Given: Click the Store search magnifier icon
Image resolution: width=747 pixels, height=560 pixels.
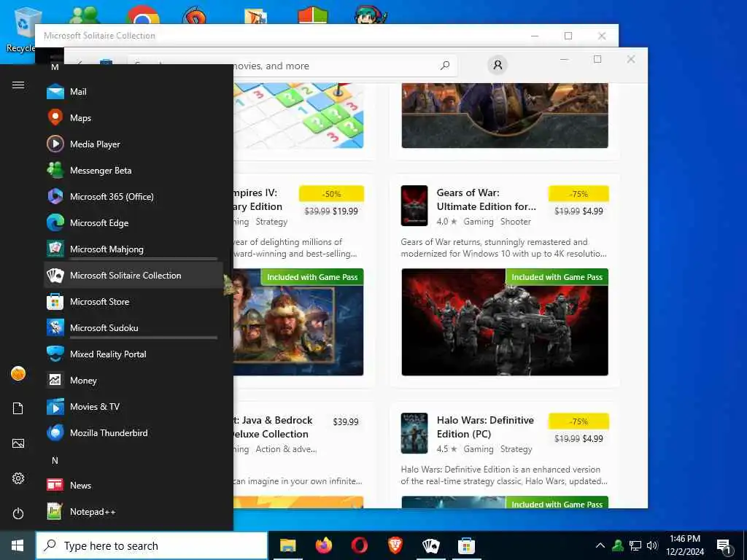Looking at the screenshot, I should [x=445, y=66].
